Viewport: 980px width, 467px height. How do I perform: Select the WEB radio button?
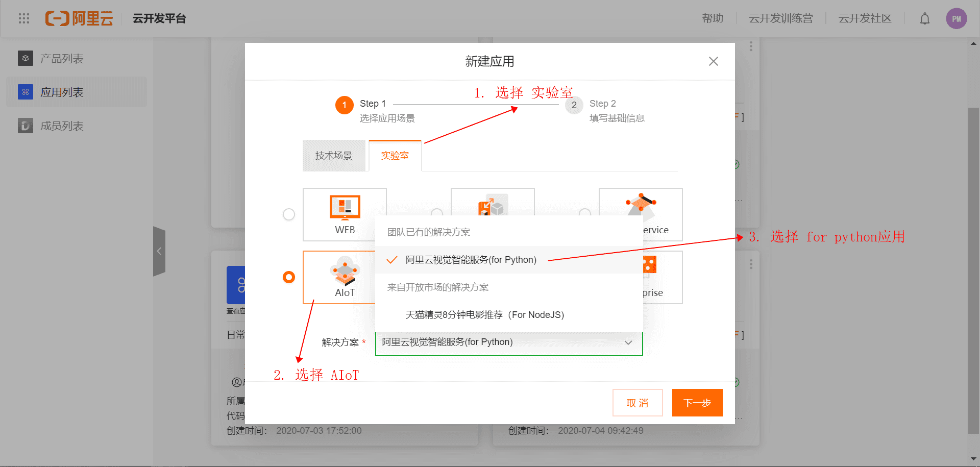tap(289, 214)
